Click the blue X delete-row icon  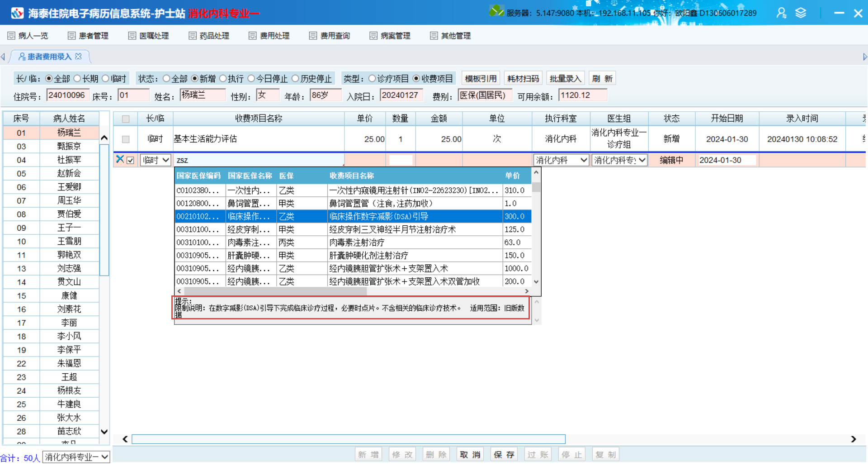120,159
